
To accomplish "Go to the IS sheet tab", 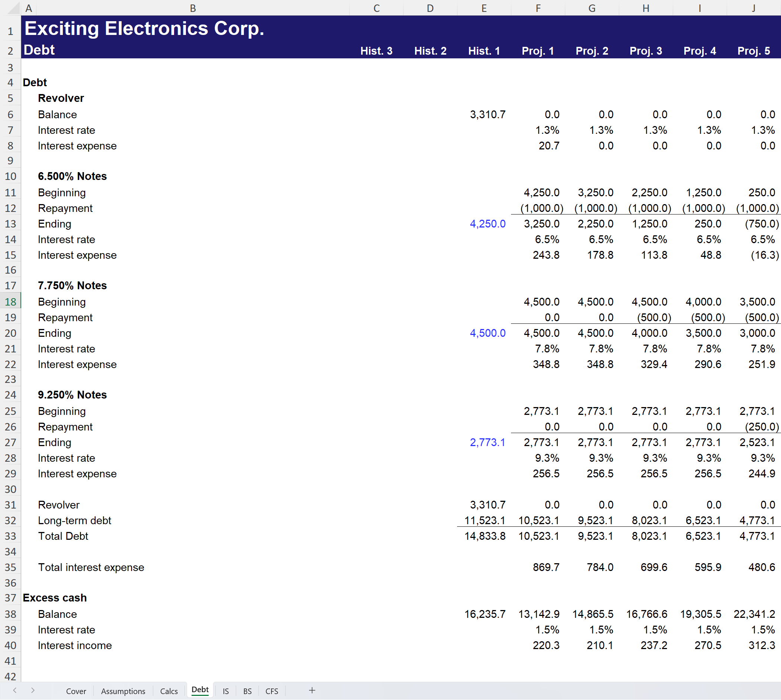I will pos(226,691).
